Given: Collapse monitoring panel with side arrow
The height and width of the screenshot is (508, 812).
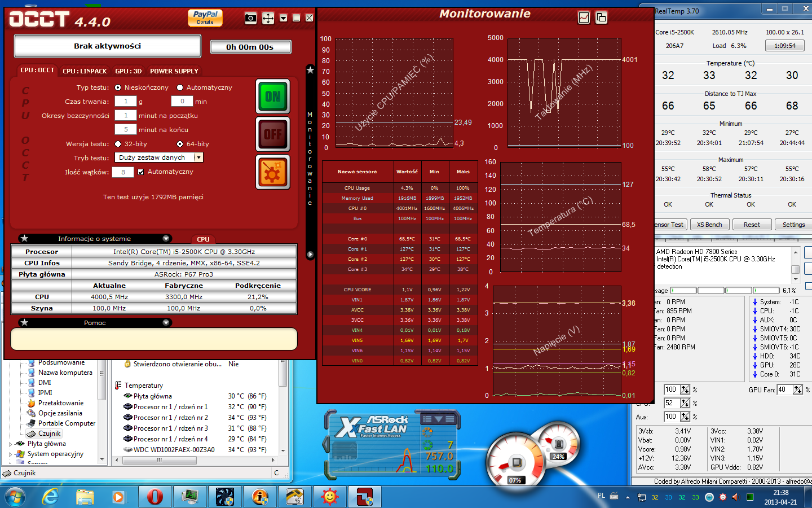Looking at the screenshot, I should [x=310, y=255].
